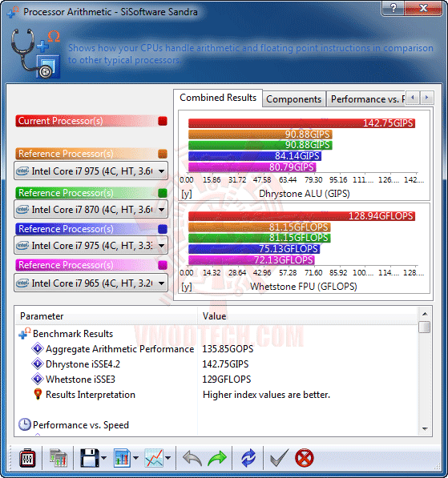The image size is (448, 478).
Task: Toggle the orange Reference Processor(s) checkbox
Action: 163,154
